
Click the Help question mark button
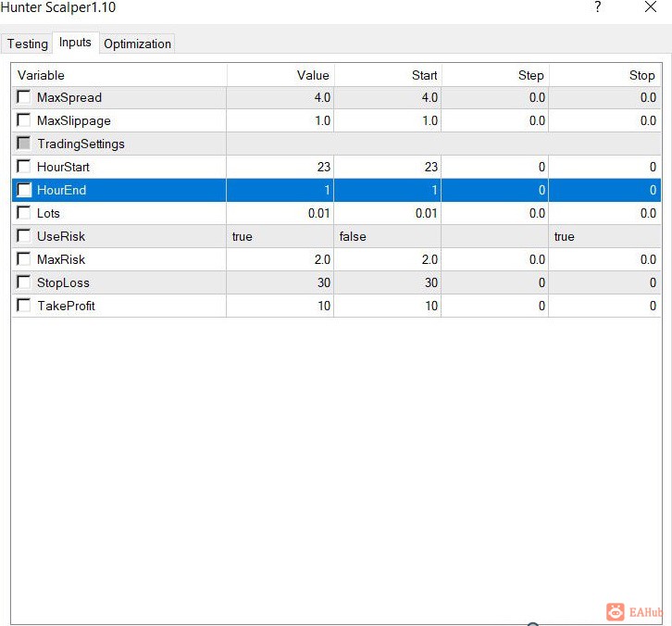pos(597,6)
